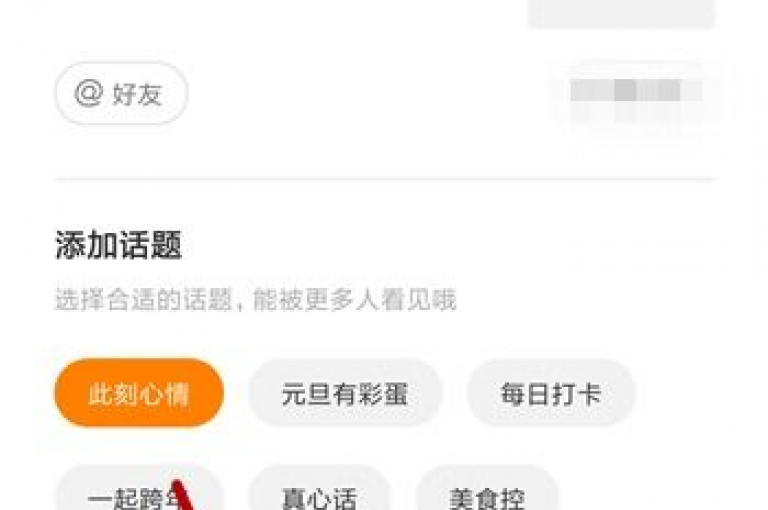Select the 真心话 topic chip
The width and height of the screenshot is (768, 510).
[319, 490]
